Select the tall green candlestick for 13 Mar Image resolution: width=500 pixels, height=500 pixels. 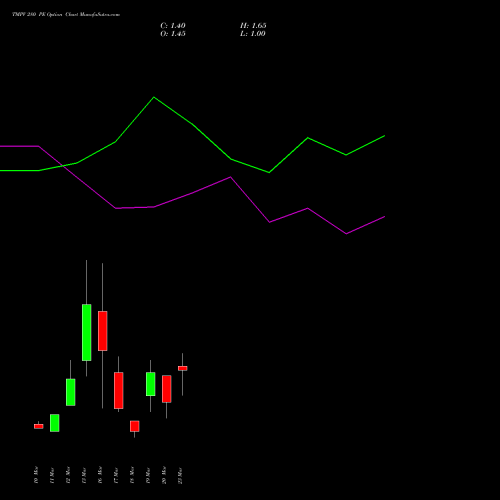point(87,332)
